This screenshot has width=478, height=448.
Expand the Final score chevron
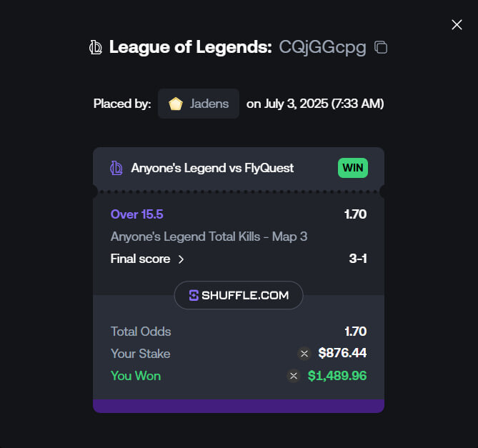click(181, 259)
